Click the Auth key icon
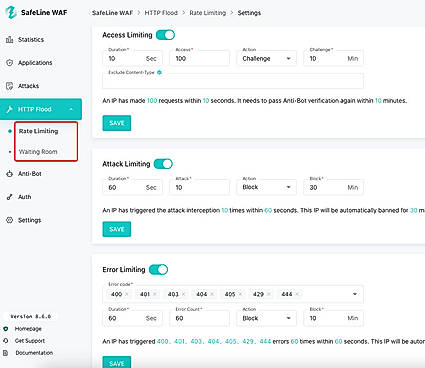 (x=9, y=197)
